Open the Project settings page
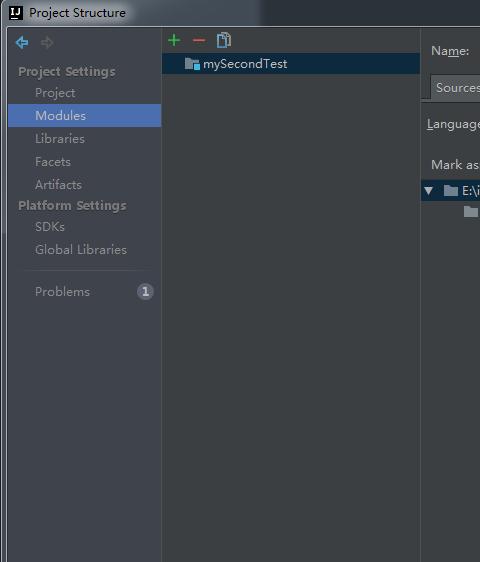480x562 pixels. [55, 93]
